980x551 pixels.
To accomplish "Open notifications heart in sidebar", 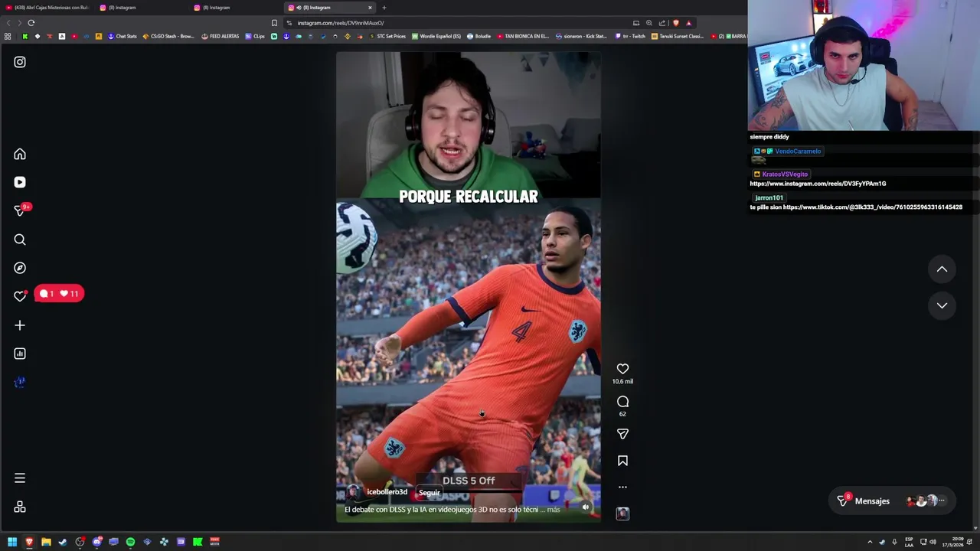I will pyautogui.click(x=20, y=296).
